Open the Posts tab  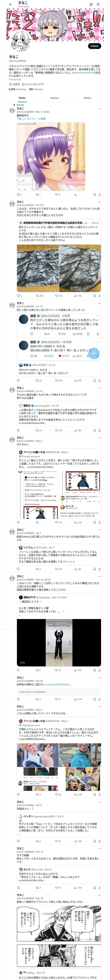pyautogui.click(x=22, y=98)
